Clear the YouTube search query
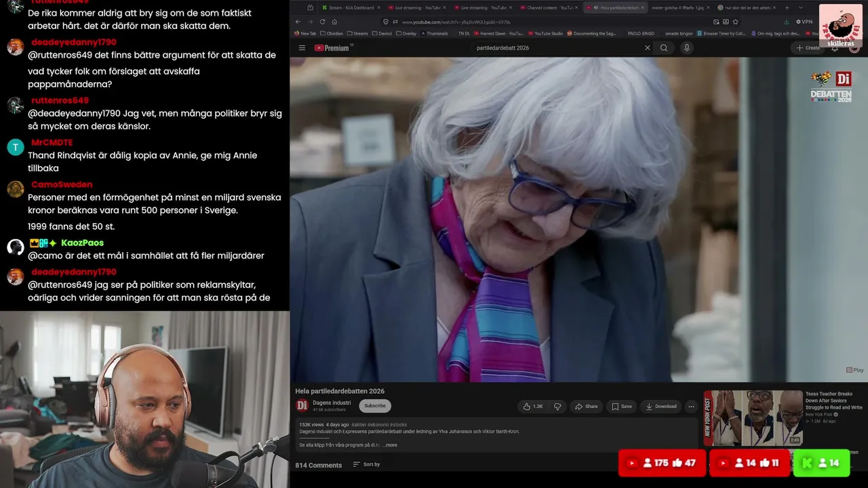Image resolution: width=868 pixels, height=488 pixels. [x=647, y=48]
